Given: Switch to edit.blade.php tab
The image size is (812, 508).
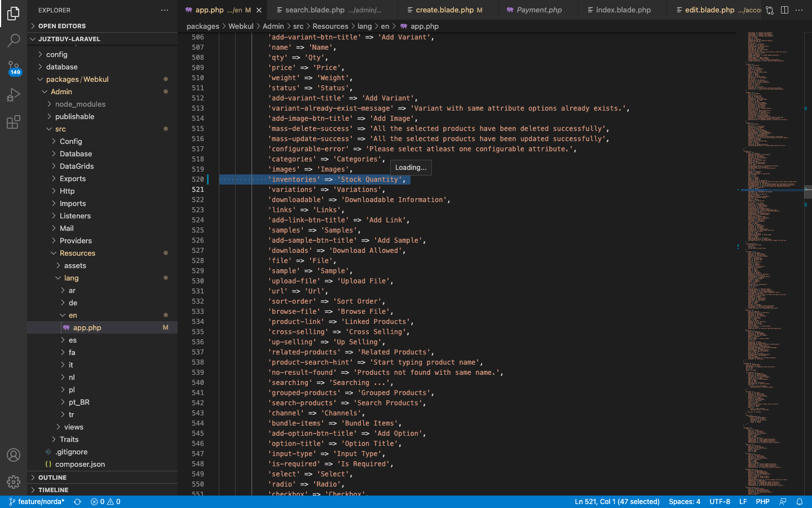Looking at the screenshot, I should coord(714,10).
